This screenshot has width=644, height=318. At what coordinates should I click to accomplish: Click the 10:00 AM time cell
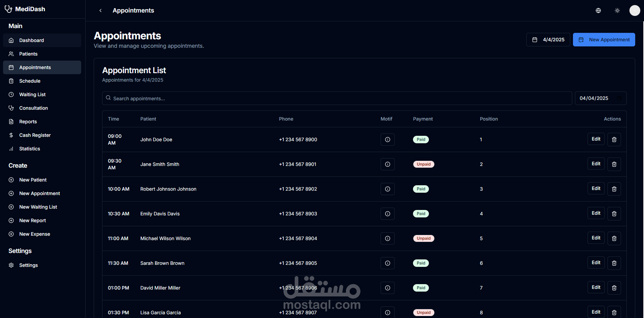pyautogui.click(x=119, y=189)
